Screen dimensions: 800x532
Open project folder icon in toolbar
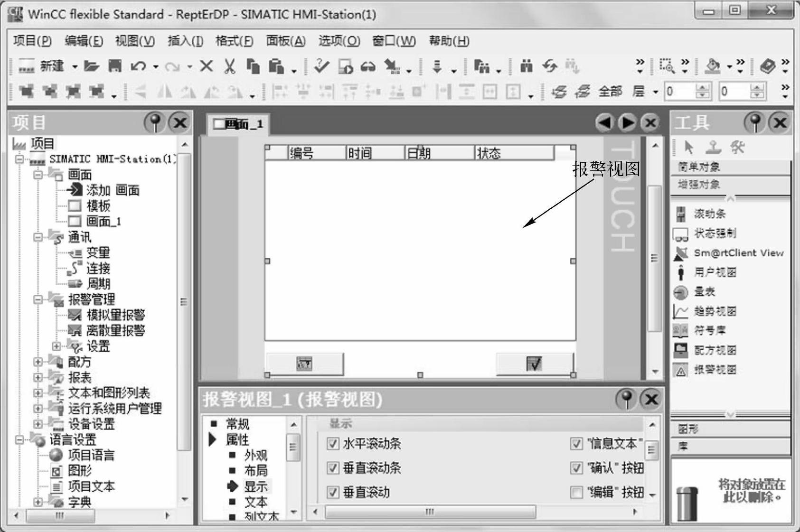[x=91, y=66]
